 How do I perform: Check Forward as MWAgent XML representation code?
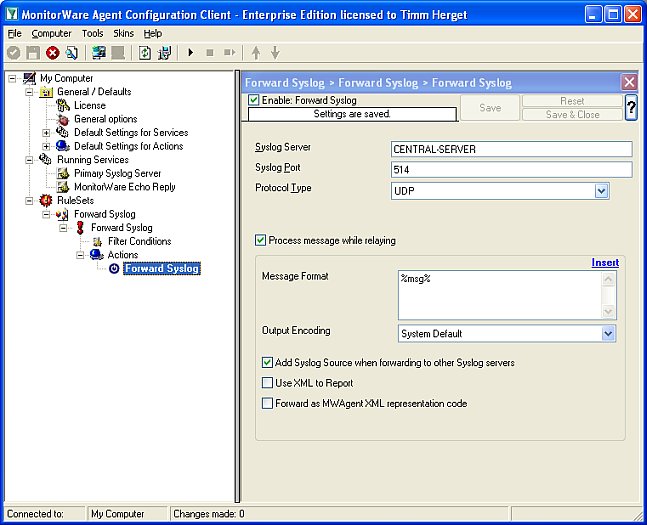click(x=267, y=403)
